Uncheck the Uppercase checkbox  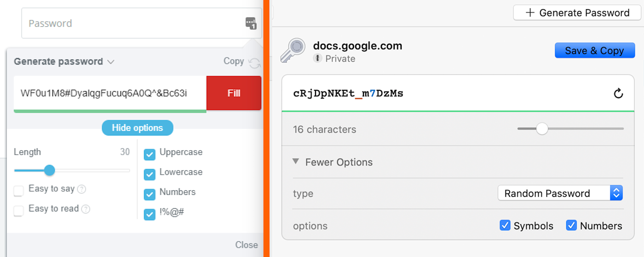(x=149, y=154)
